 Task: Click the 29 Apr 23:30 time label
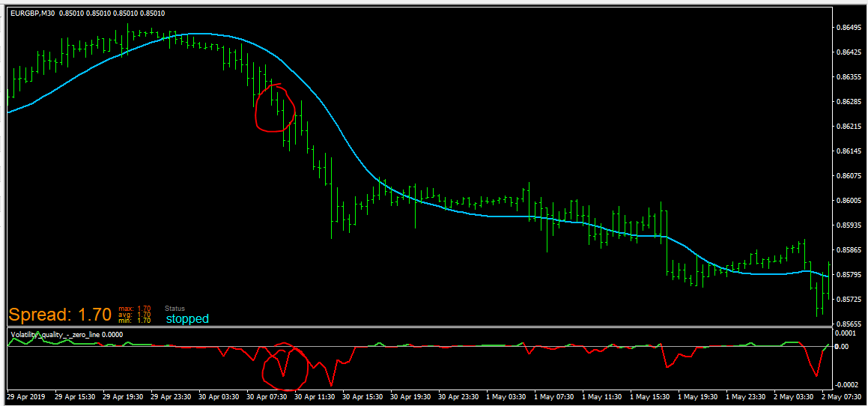click(172, 397)
